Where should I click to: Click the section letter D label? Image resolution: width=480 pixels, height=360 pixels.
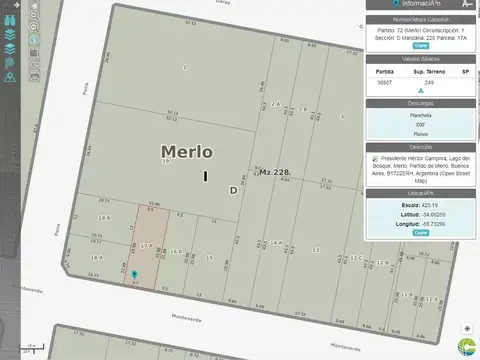[x=233, y=190]
